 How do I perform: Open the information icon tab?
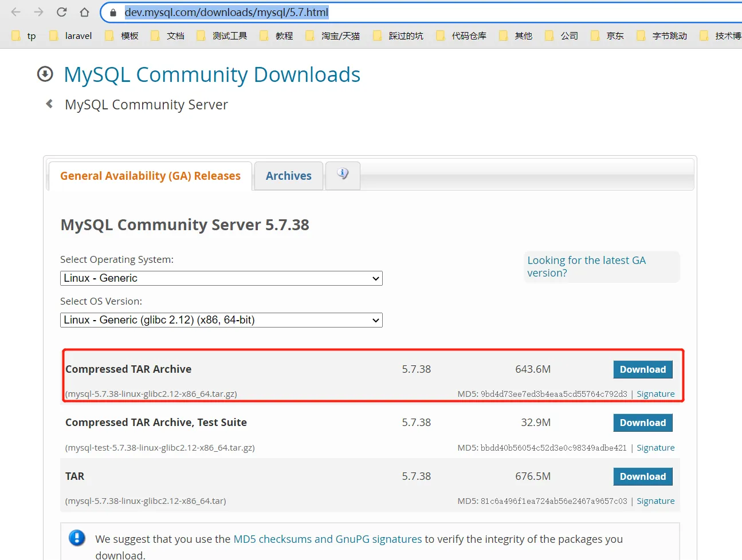(x=343, y=175)
